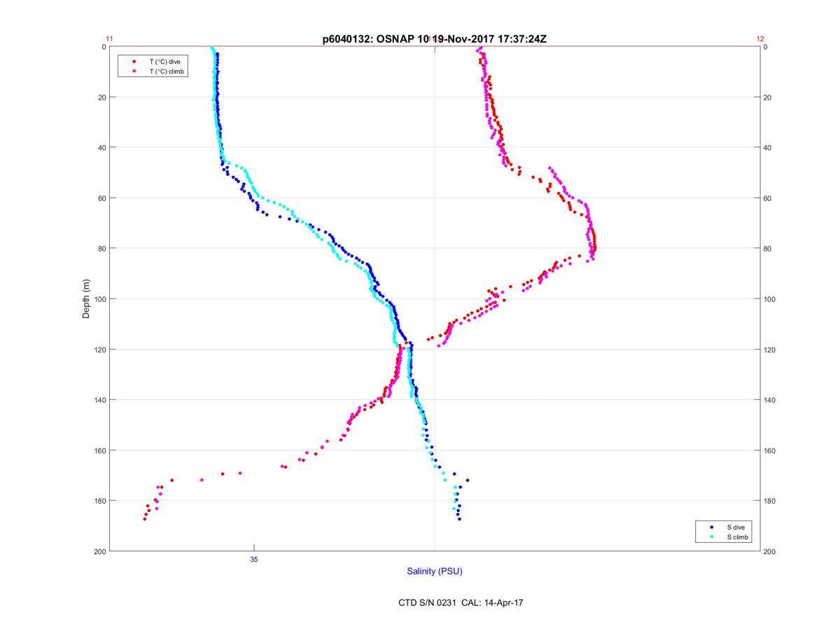Click left depth tick label 200
This screenshot has height=620, width=840.
pos(100,551)
